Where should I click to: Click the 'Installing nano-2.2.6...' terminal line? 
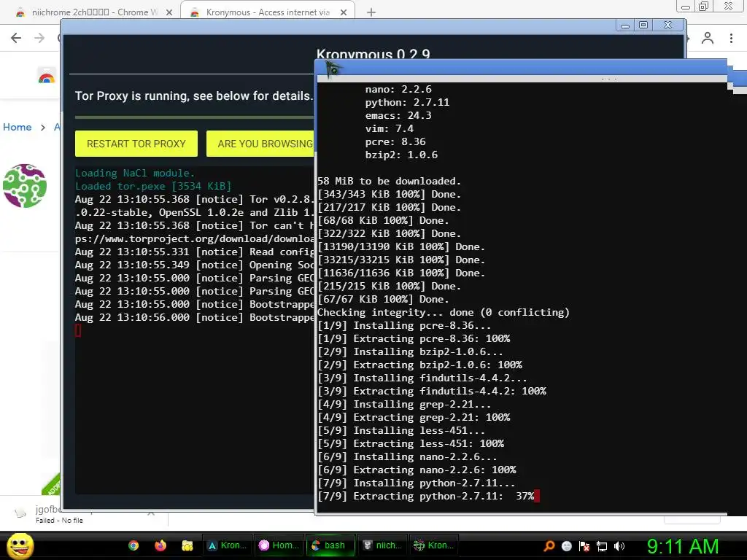(x=407, y=456)
